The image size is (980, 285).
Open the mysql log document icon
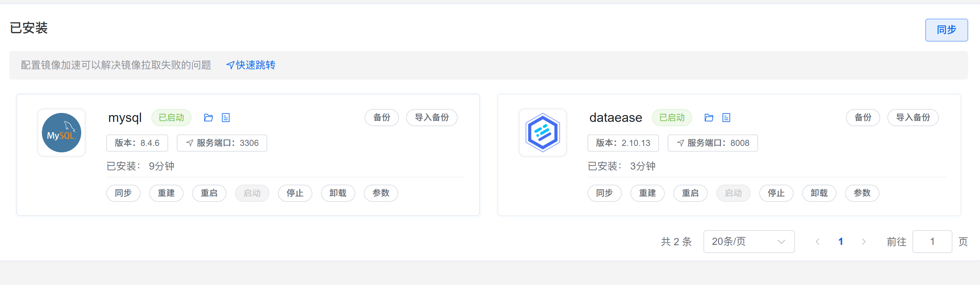(226, 118)
